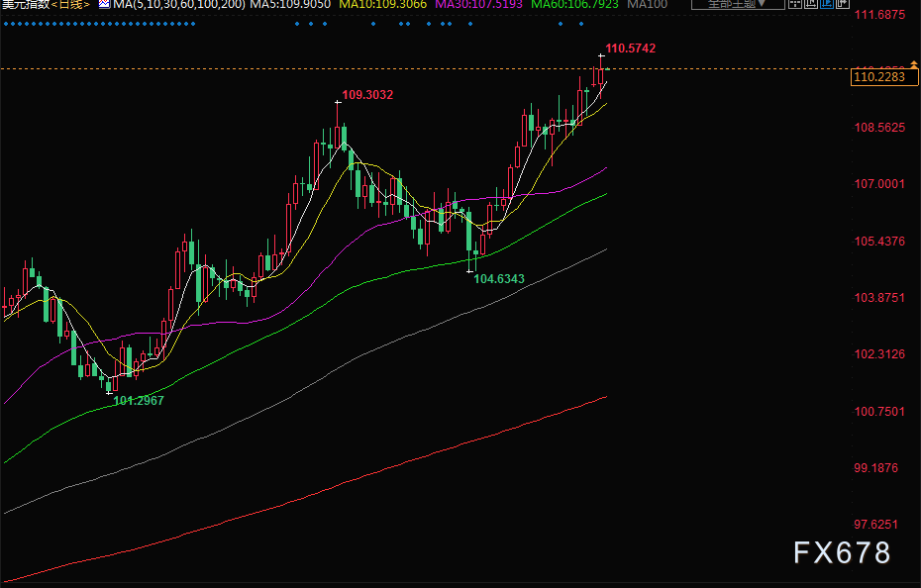Screen dimensions: 921x588
Task: Click the 104.6343 low price label
Action: point(499,279)
